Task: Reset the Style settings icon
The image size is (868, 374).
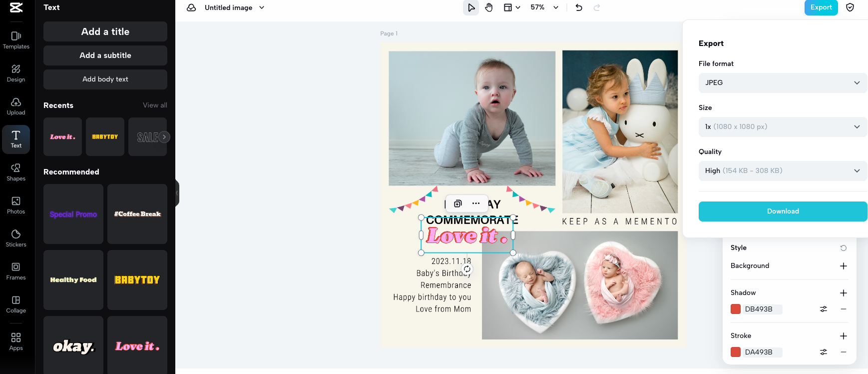Action: (x=844, y=248)
